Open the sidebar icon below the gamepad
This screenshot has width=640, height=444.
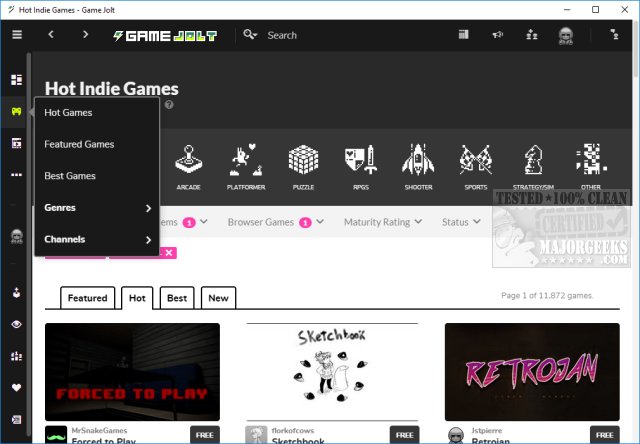(x=16, y=143)
